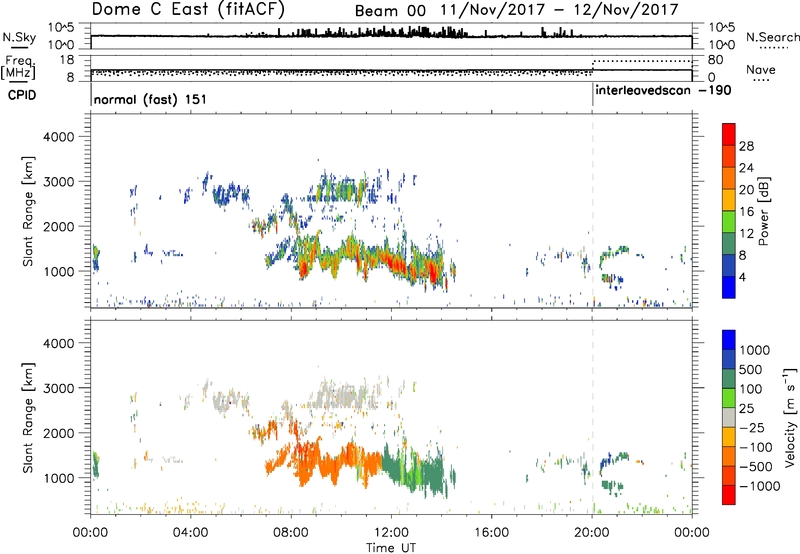Select the 'Freq. [MHz]' axis label
The image size is (800, 554).
point(18,68)
